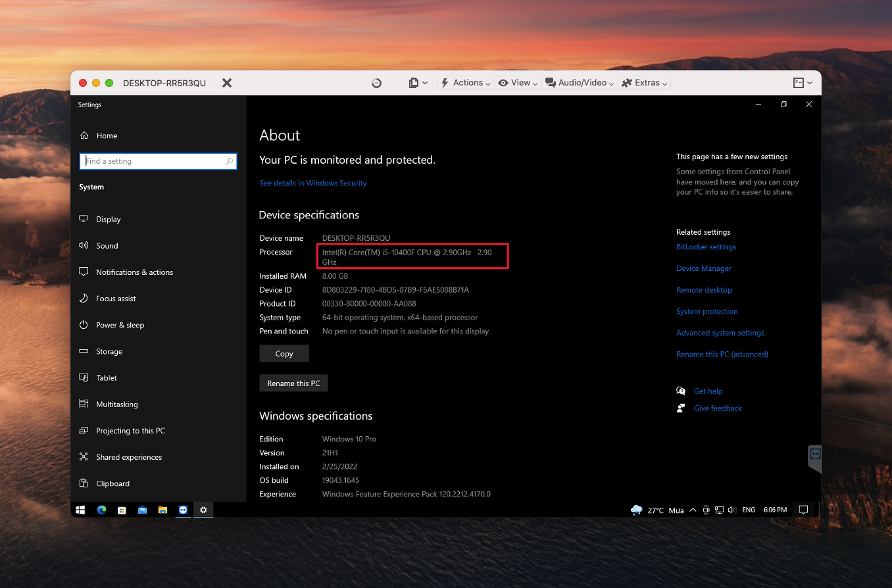Open File Explorer from the taskbar
Image resolution: width=892 pixels, height=588 pixels.
click(x=162, y=510)
